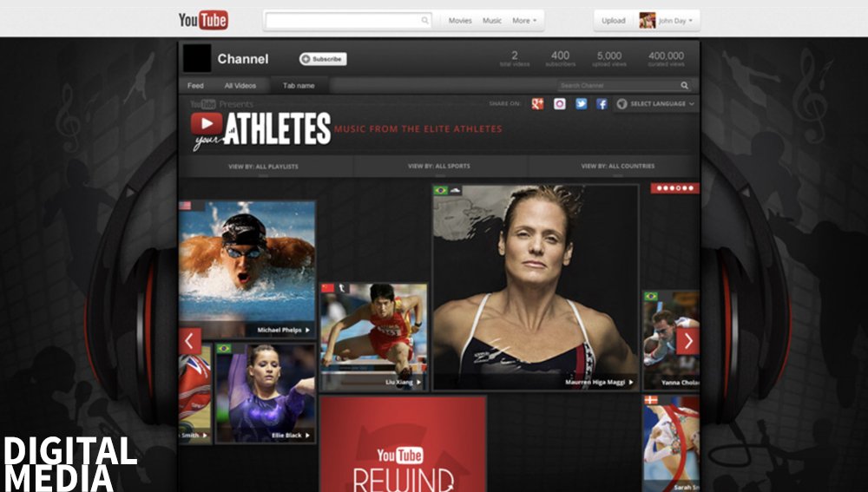Click the '2 total videos' count

point(514,58)
